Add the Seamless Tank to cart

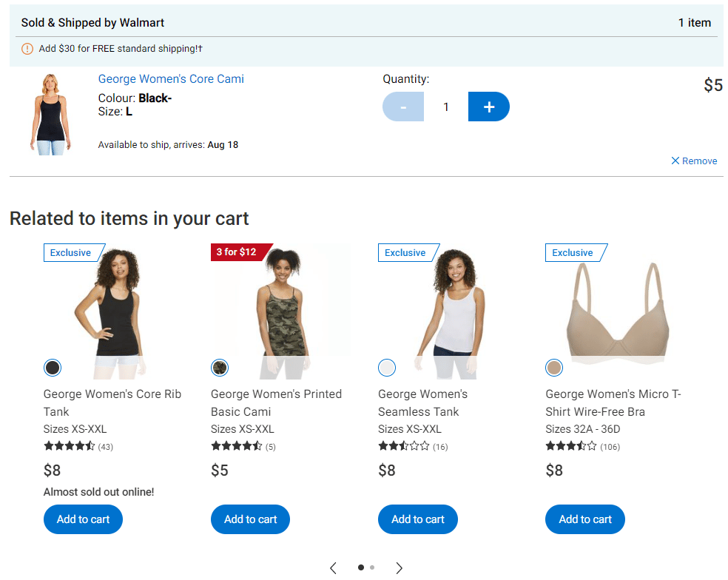tap(417, 519)
